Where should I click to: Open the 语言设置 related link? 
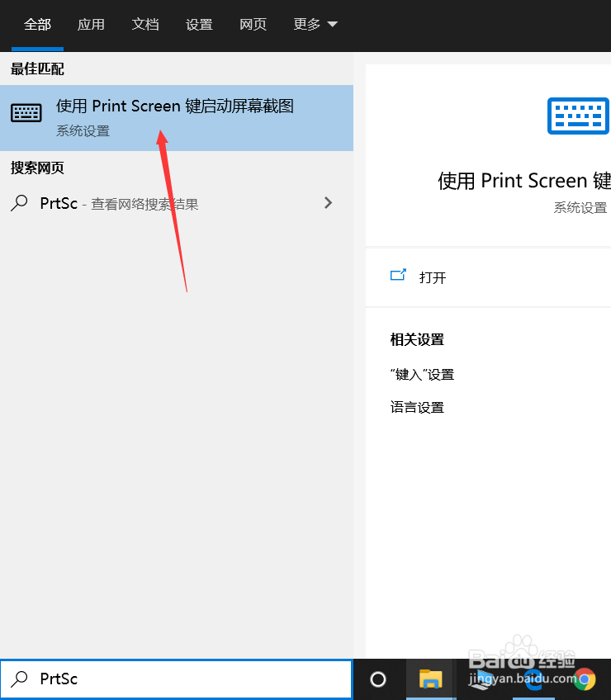coord(417,407)
